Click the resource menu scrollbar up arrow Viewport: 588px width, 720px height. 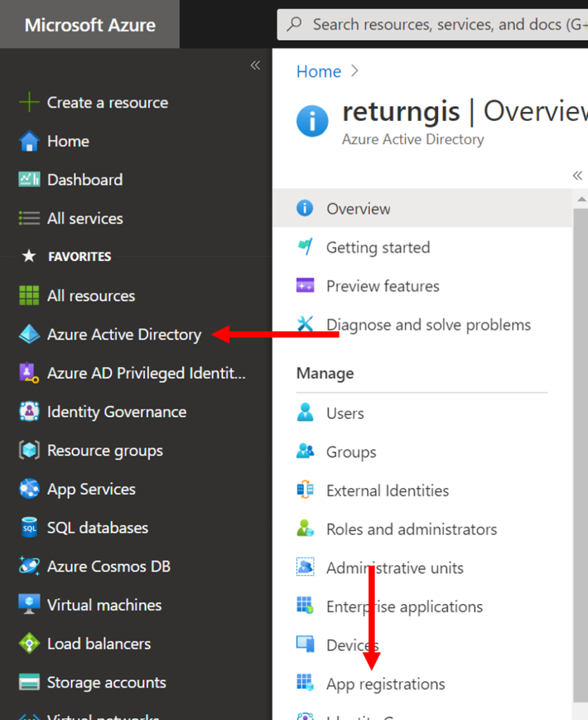point(581,199)
